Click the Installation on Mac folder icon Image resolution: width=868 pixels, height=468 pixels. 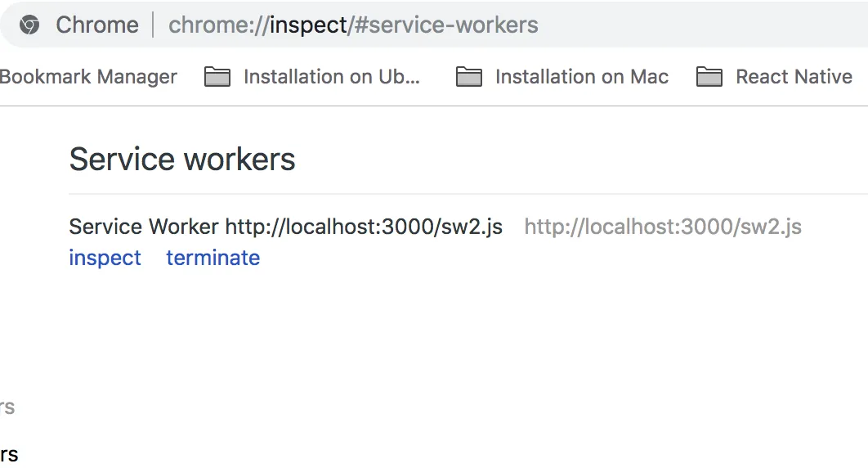pyautogui.click(x=469, y=77)
